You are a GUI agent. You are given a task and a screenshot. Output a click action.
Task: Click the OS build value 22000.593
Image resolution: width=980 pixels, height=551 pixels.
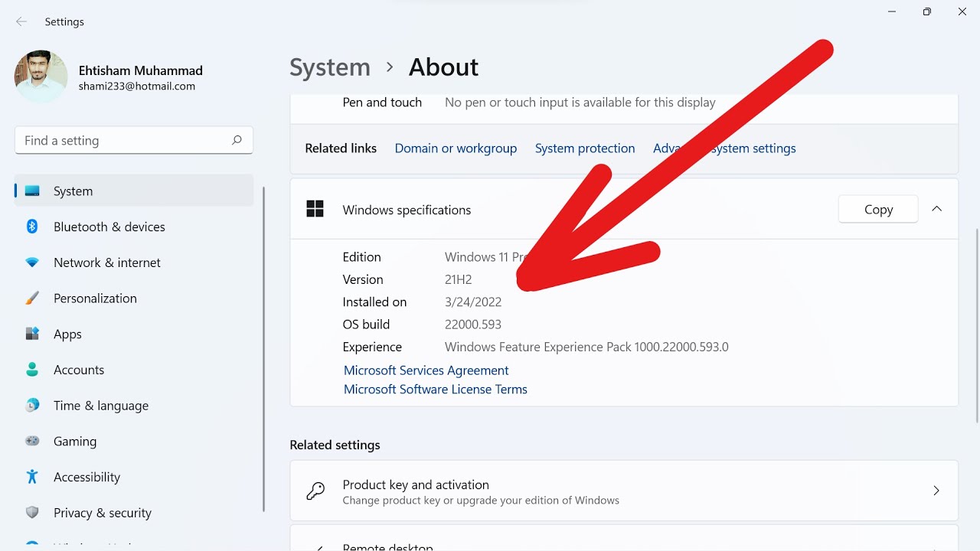(x=473, y=324)
